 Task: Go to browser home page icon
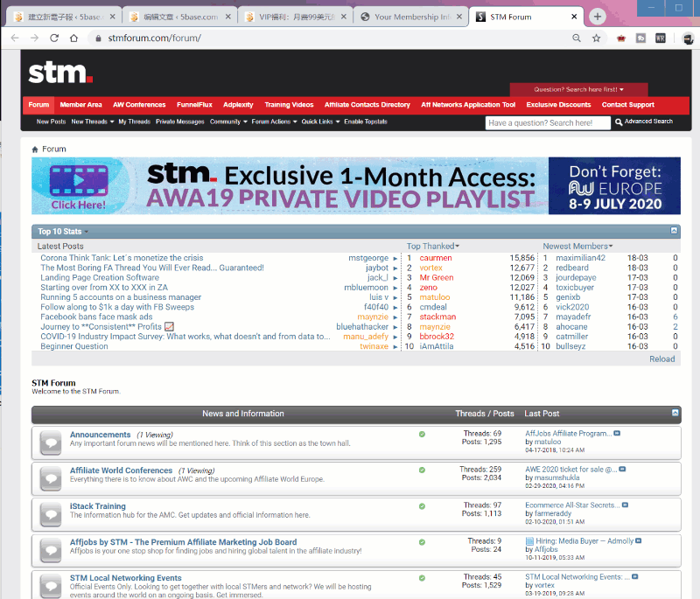(x=73, y=38)
